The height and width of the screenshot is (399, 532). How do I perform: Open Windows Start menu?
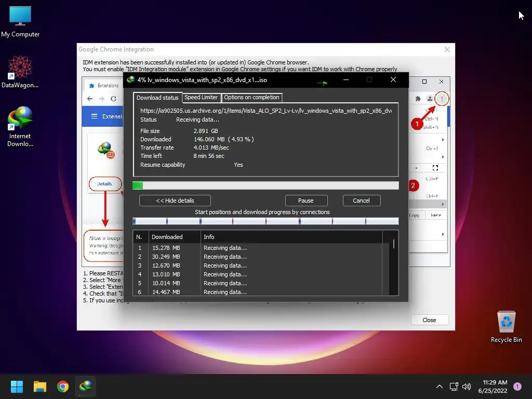click(17, 387)
